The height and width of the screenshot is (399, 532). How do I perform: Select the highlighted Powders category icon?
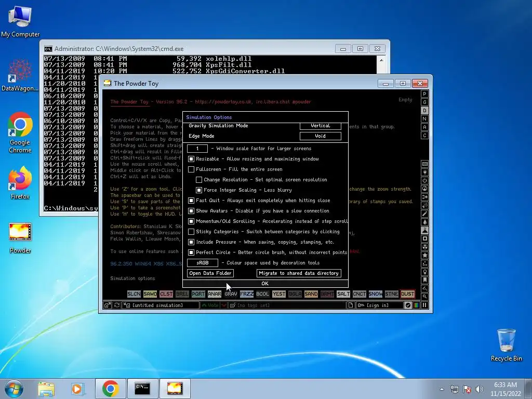point(424,230)
